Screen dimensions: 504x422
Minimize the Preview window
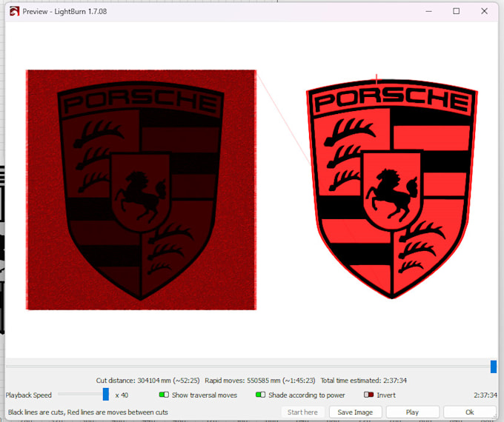[x=428, y=11]
